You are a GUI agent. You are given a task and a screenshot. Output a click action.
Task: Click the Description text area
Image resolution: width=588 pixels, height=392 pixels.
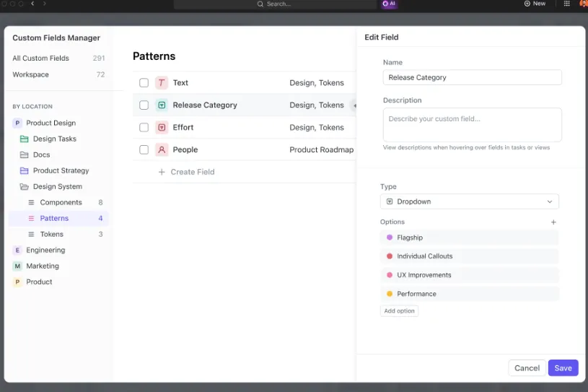click(472, 125)
